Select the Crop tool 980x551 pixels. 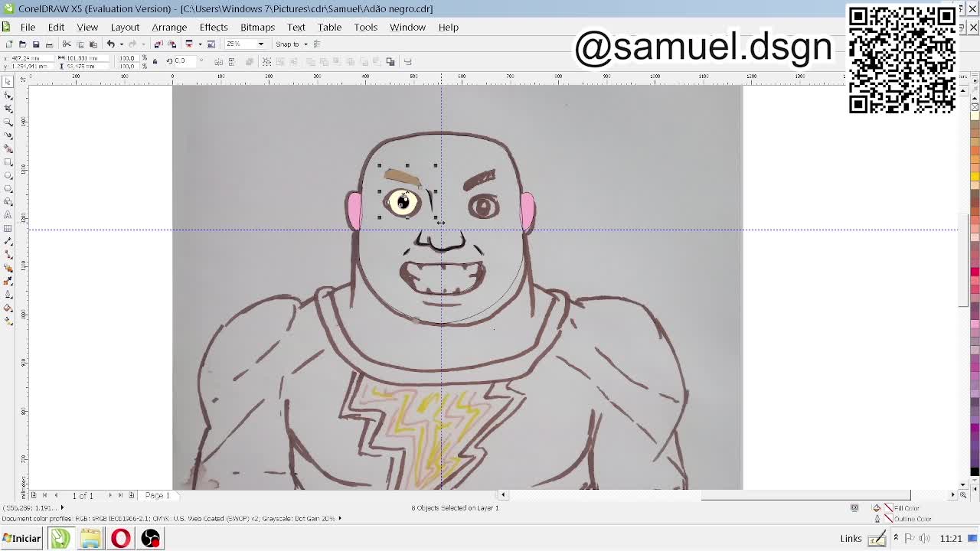(8, 108)
